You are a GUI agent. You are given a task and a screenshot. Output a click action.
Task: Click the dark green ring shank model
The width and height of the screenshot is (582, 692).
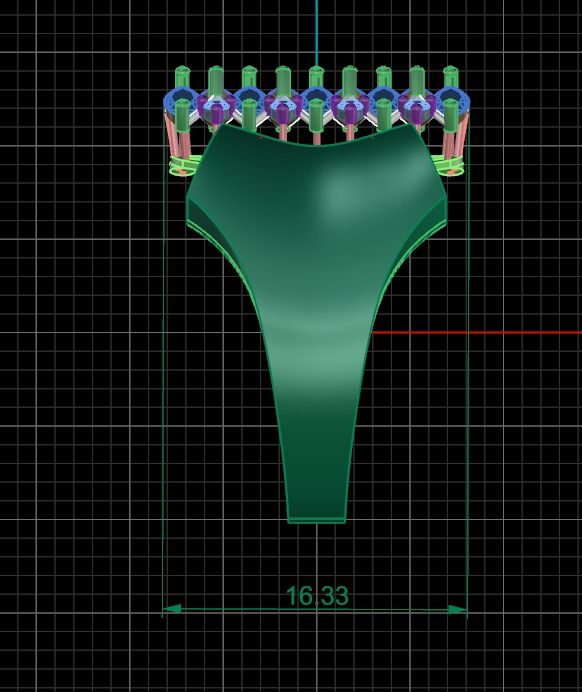click(x=317, y=322)
